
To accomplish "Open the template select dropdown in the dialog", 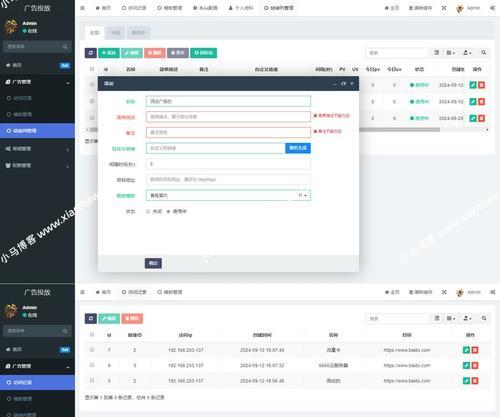I will pos(228,195).
